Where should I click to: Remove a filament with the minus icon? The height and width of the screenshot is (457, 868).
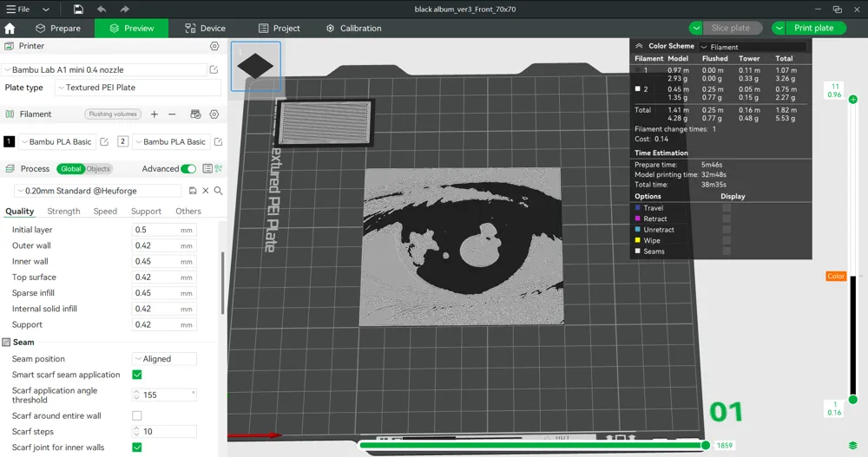pyautogui.click(x=172, y=114)
